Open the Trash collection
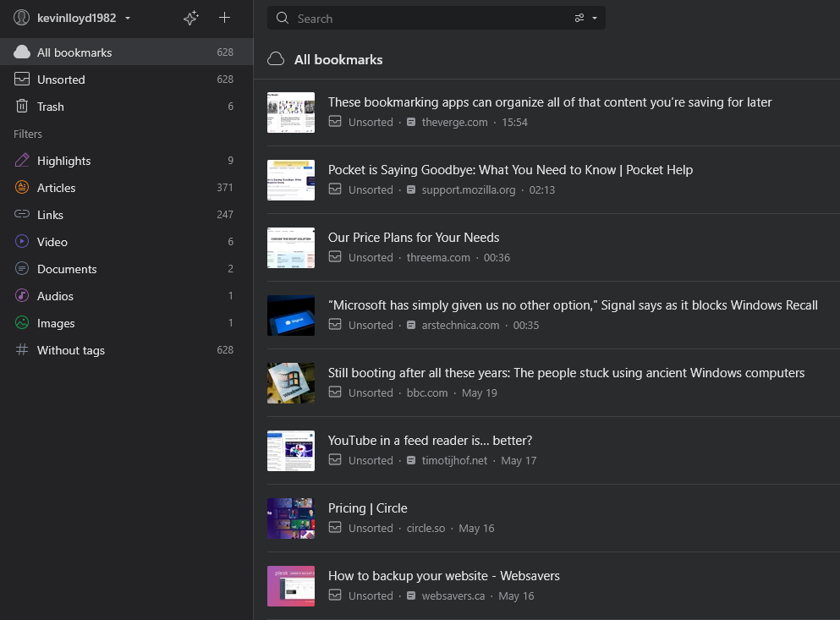The width and height of the screenshot is (840, 620). [x=126, y=107]
